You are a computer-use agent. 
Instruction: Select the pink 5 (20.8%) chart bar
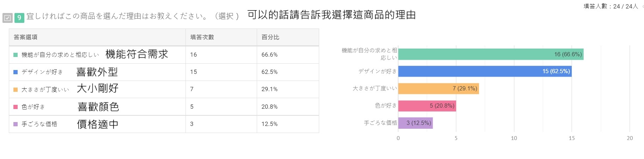(427, 106)
